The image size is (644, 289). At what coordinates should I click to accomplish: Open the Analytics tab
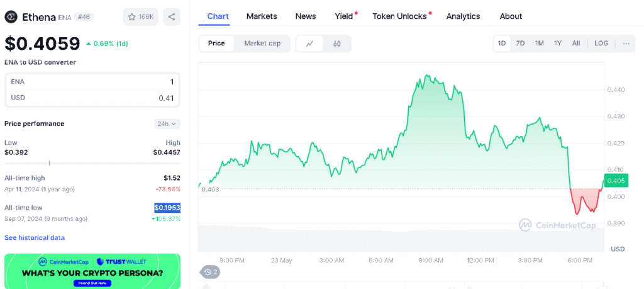[x=464, y=16]
